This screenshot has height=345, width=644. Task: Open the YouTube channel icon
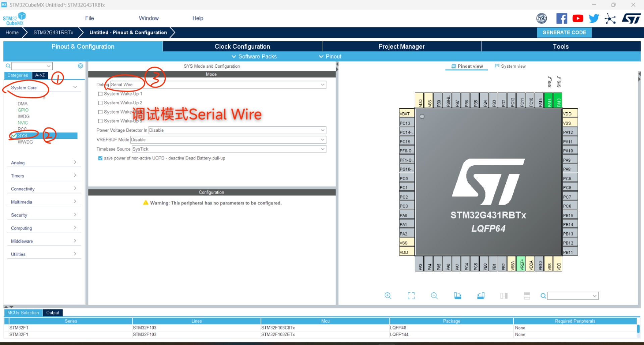[x=578, y=18]
